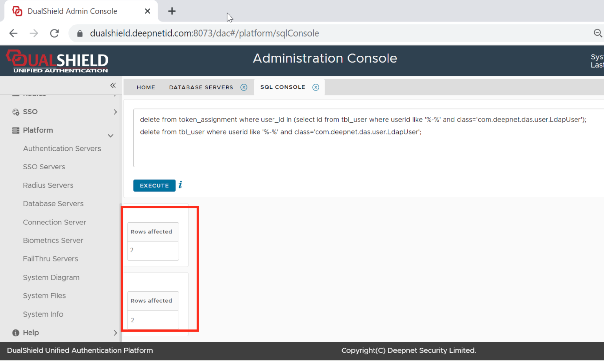
Task: Close the SQL Console tab
Action: click(x=316, y=87)
